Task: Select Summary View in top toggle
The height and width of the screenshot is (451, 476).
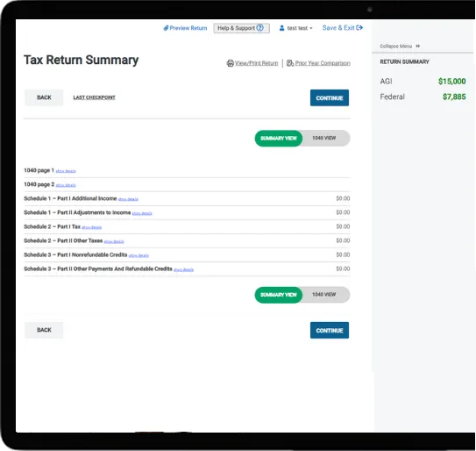Action: tap(279, 139)
